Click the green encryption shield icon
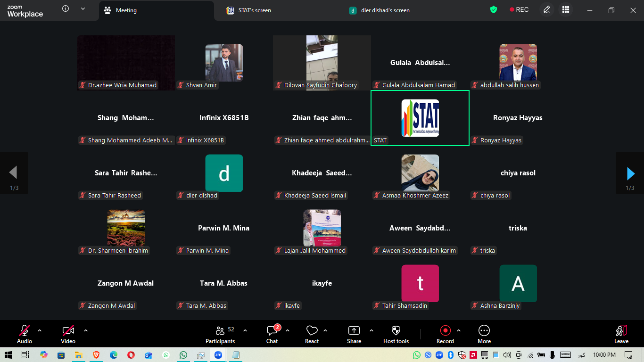 tap(494, 10)
